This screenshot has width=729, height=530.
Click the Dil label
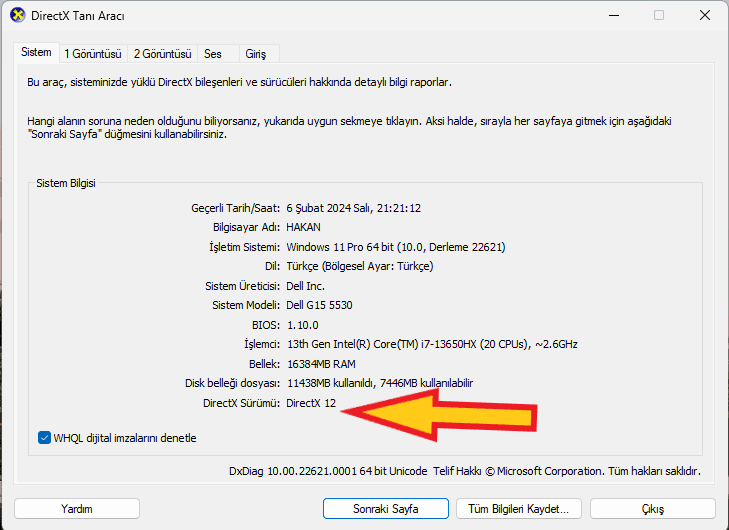point(272,266)
